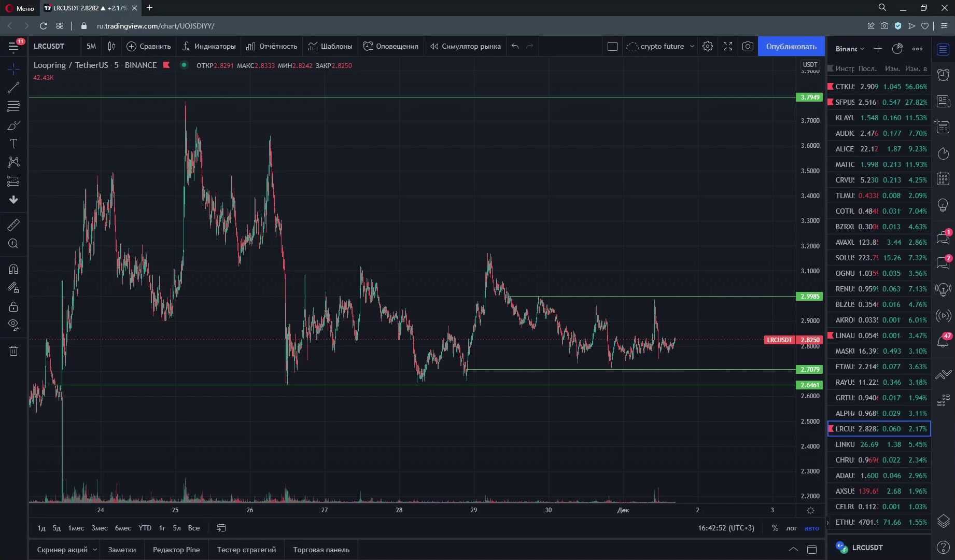Click the Compare (Сравнить) button
Viewport: 955px width, 560px height.
[x=149, y=46]
